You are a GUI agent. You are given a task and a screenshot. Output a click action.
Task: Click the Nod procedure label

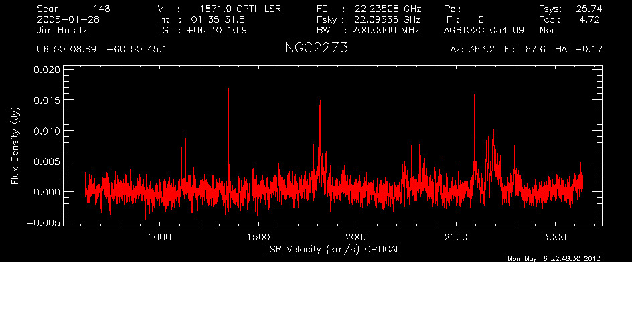[x=548, y=30]
